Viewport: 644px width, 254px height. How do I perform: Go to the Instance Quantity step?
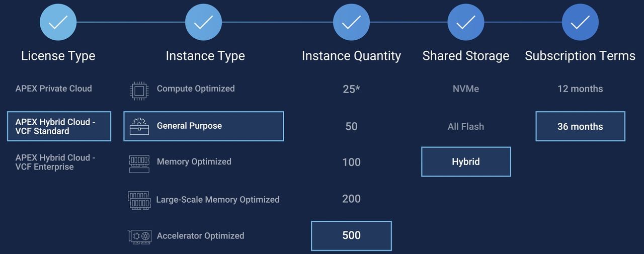[351, 56]
